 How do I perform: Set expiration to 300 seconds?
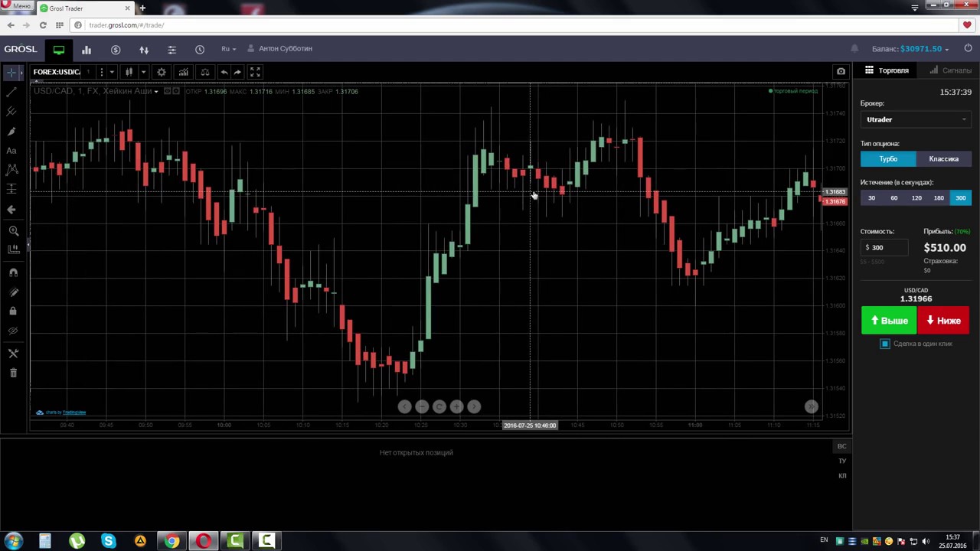960,198
